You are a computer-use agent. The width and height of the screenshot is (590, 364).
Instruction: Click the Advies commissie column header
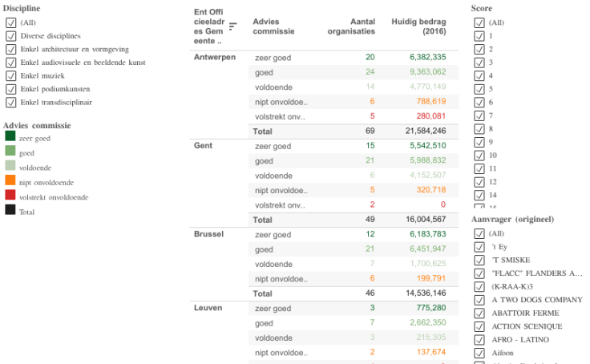[x=273, y=26]
